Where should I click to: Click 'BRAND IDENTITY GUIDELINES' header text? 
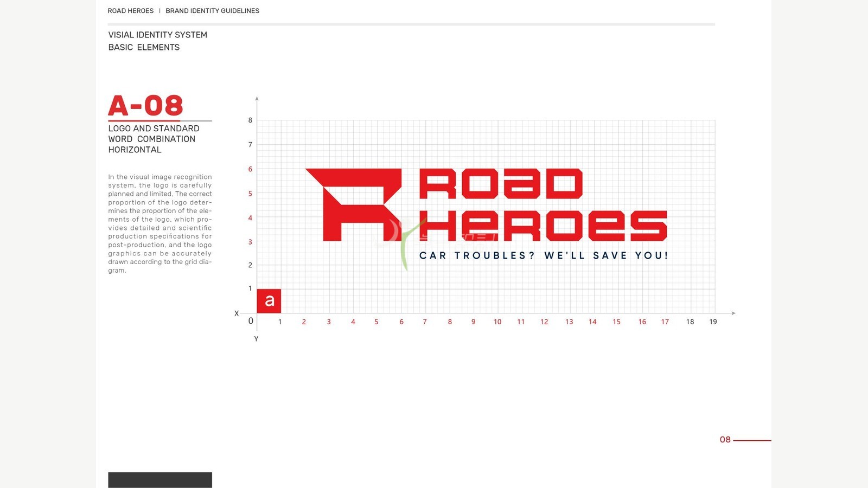click(x=212, y=11)
